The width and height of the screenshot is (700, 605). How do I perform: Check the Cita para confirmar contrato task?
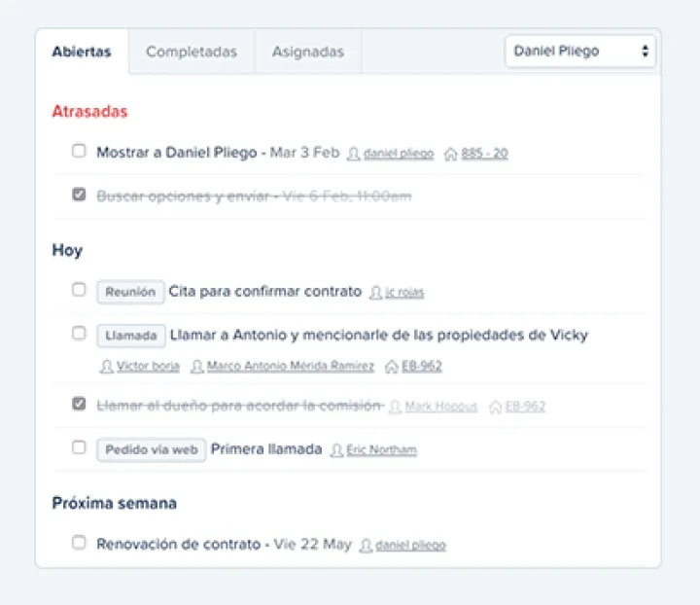79,289
